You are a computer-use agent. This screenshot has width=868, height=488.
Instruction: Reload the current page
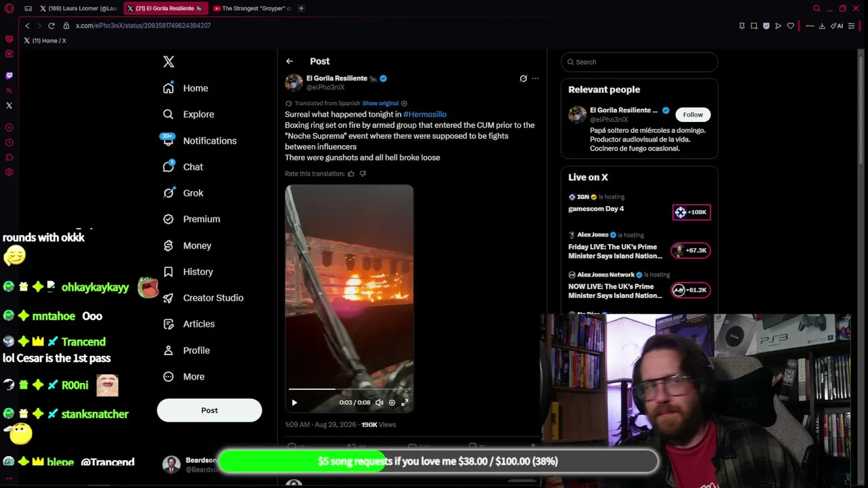51,26
